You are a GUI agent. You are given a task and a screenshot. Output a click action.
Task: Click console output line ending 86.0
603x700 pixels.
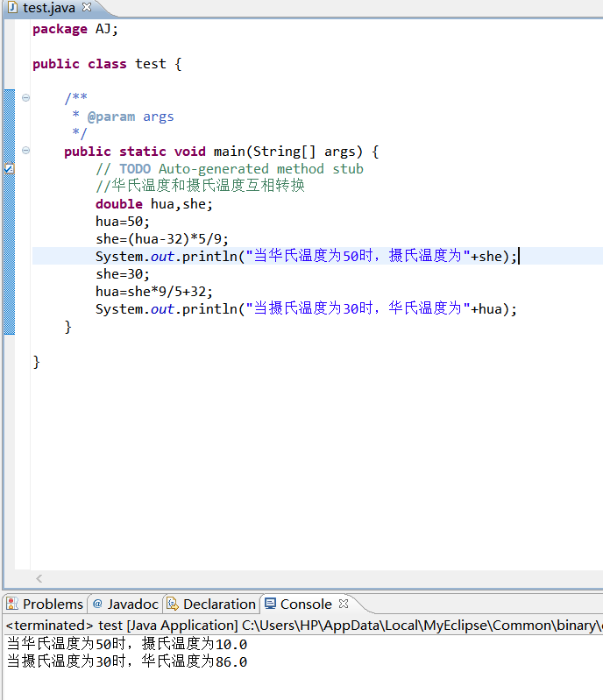click(127, 661)
